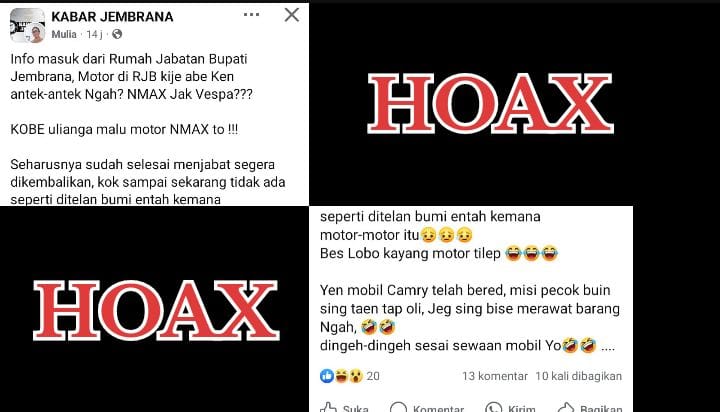
Task: Open the KABAR JEMBRANA page name link
Action: 112,17
